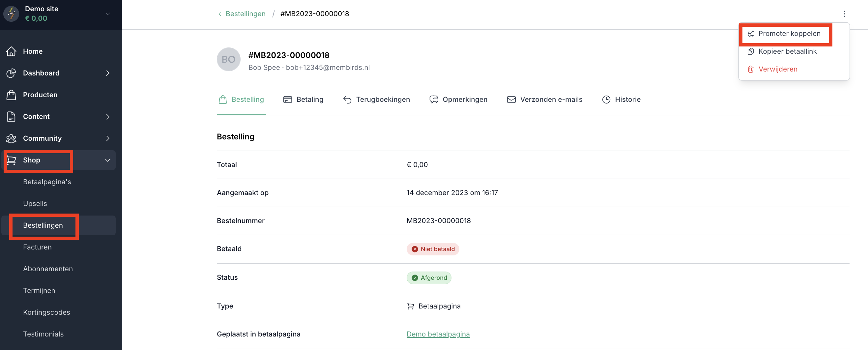Click the Dashboard pie chart icon
The image size is (868, 350).
(x=11, y=73)
